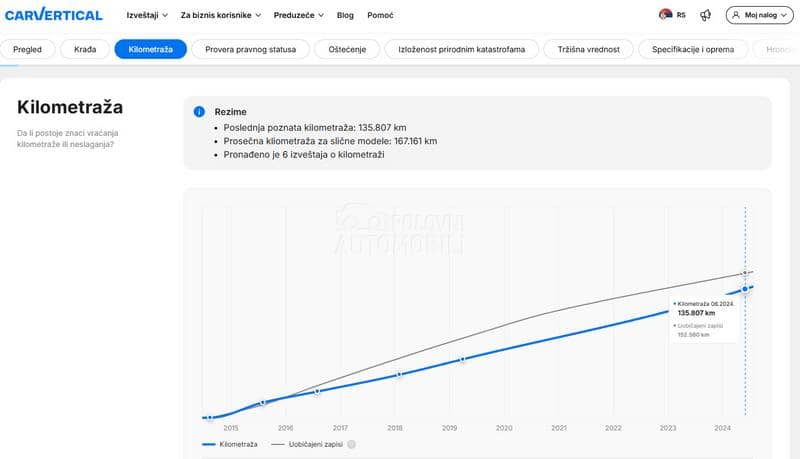This screenshot has height=459, width=800.
Task: Open the announcements megaphone icon
Action: click(706, 15)
